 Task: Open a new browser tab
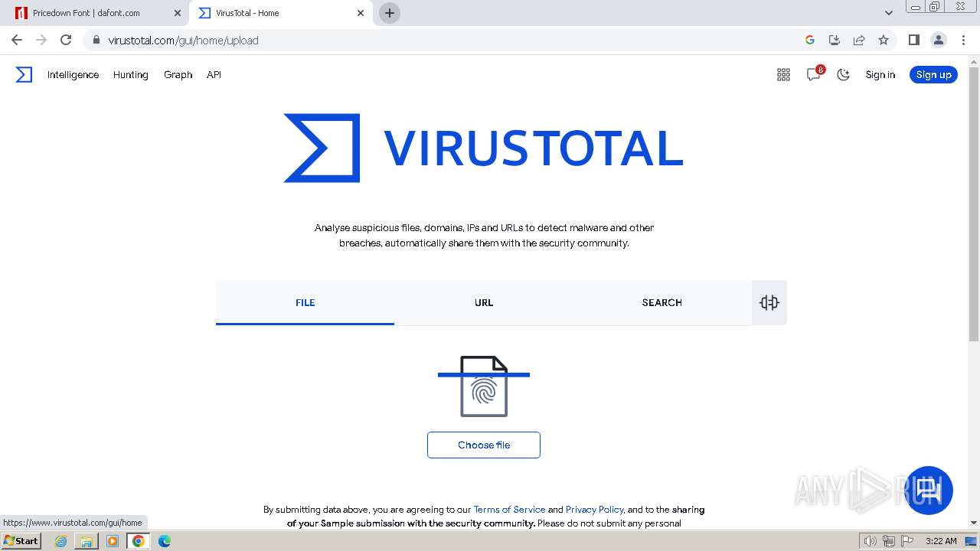point(390,13)
